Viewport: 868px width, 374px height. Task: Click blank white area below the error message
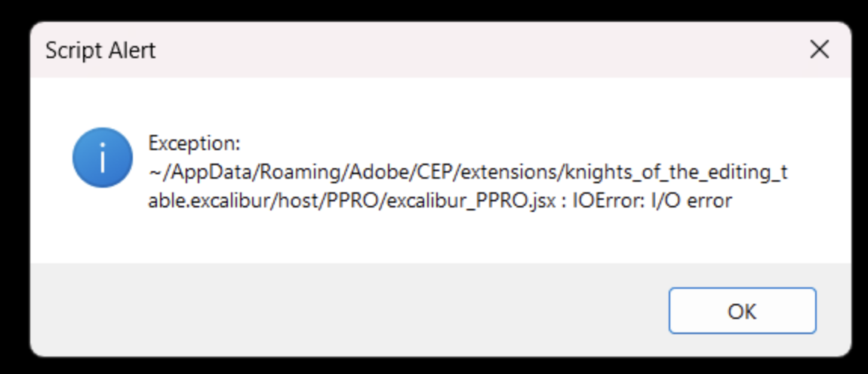click(x=453, y=240)
